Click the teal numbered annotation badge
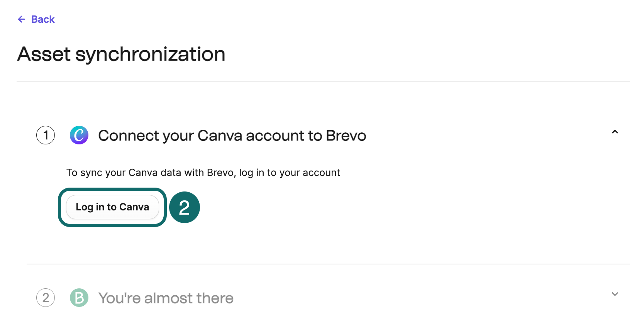 185,207
